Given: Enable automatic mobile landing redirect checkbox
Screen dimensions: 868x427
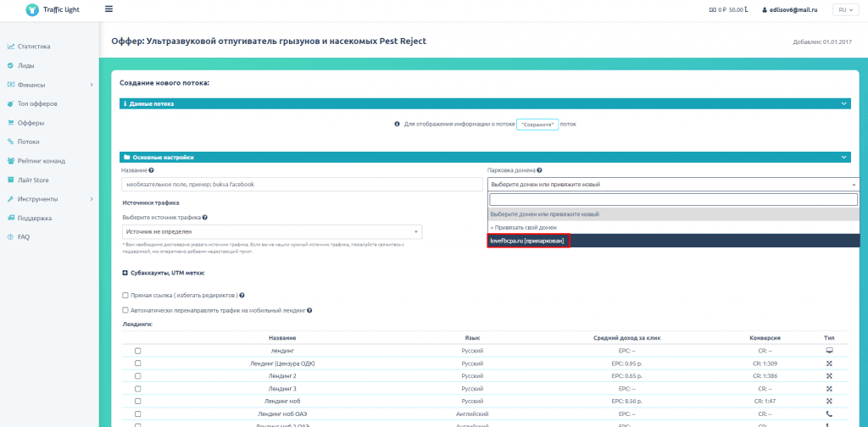Looking at the screenshot, I should click(x=125, y=310).
